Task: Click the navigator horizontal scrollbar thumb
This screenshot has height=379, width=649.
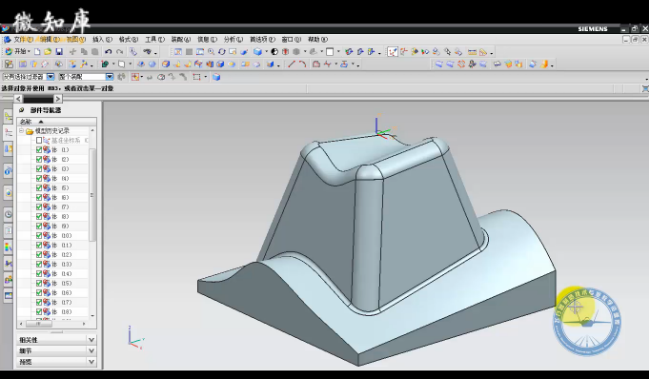Action: coord(38,324)
